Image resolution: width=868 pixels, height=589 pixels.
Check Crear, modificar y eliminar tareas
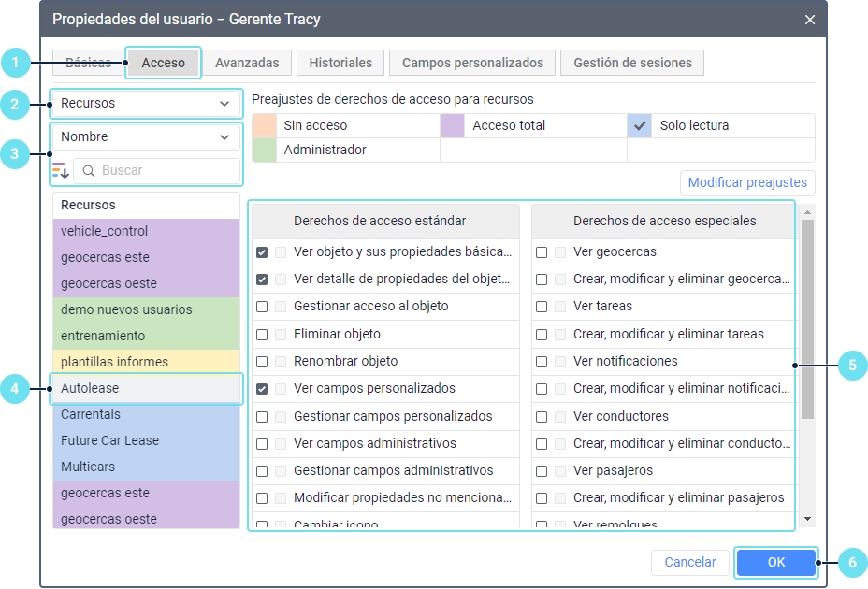pyautogui.click(x=542, y=335)
